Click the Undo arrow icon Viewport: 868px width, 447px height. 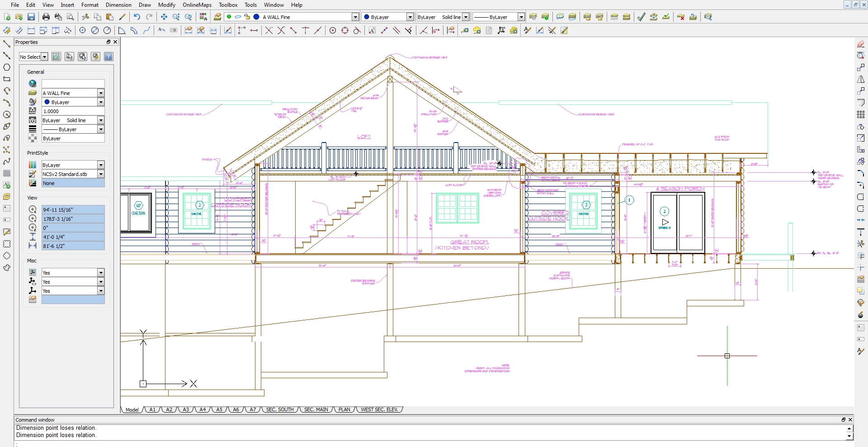137,17
